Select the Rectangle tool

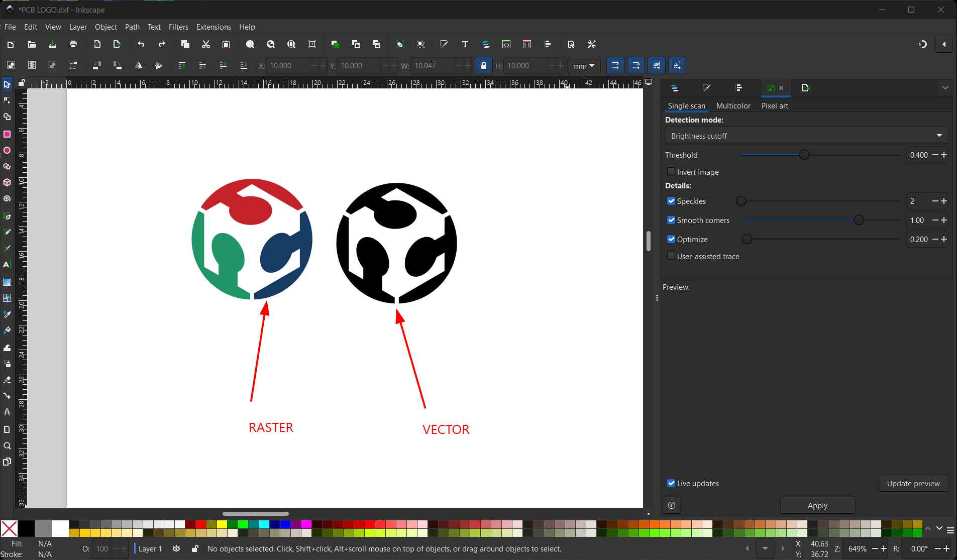pyautogui.click(x=7, y=134)
